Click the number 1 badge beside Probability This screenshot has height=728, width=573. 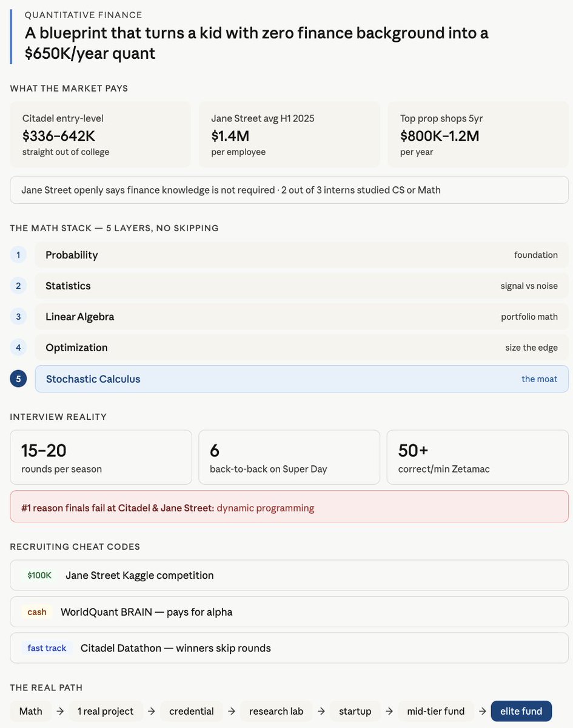[x=18, y=255]
